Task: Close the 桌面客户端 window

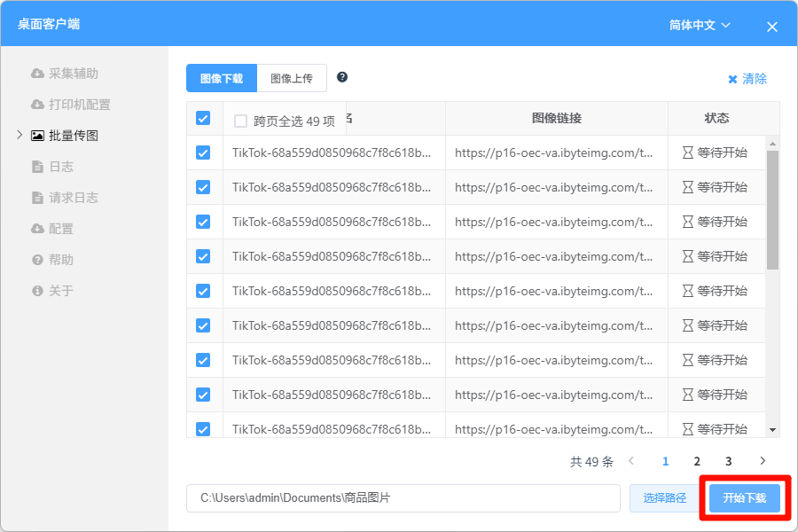Action: (x=772, y=27)
